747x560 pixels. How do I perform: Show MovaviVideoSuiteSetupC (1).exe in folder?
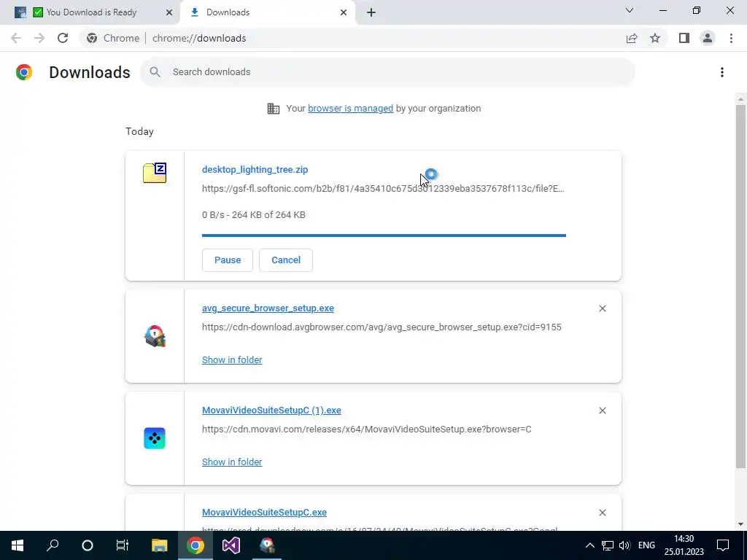[x=232, y=462]
